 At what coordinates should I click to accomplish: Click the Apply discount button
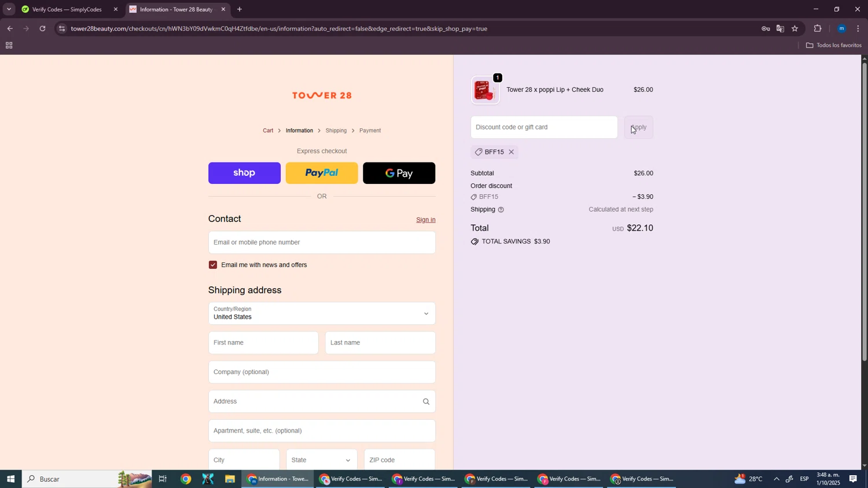pos(639,127)
